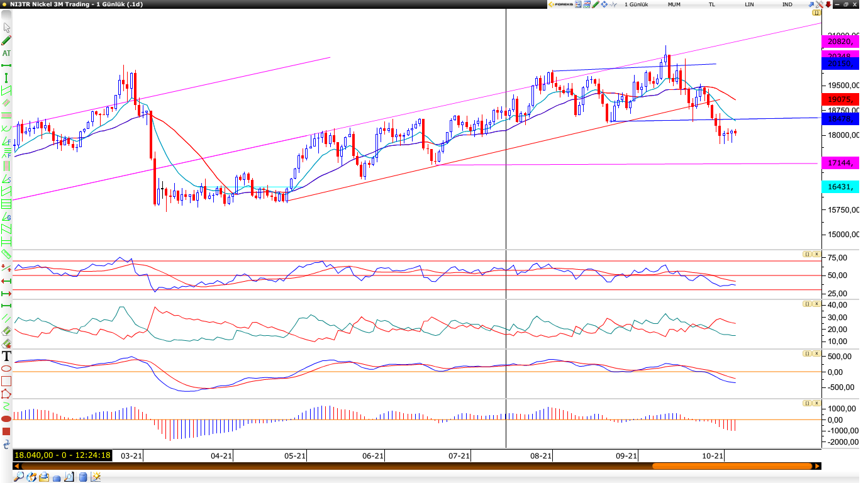Select the green freehand squiggle tool
This screenshot has width=868, height=483.
click(6, 406)
